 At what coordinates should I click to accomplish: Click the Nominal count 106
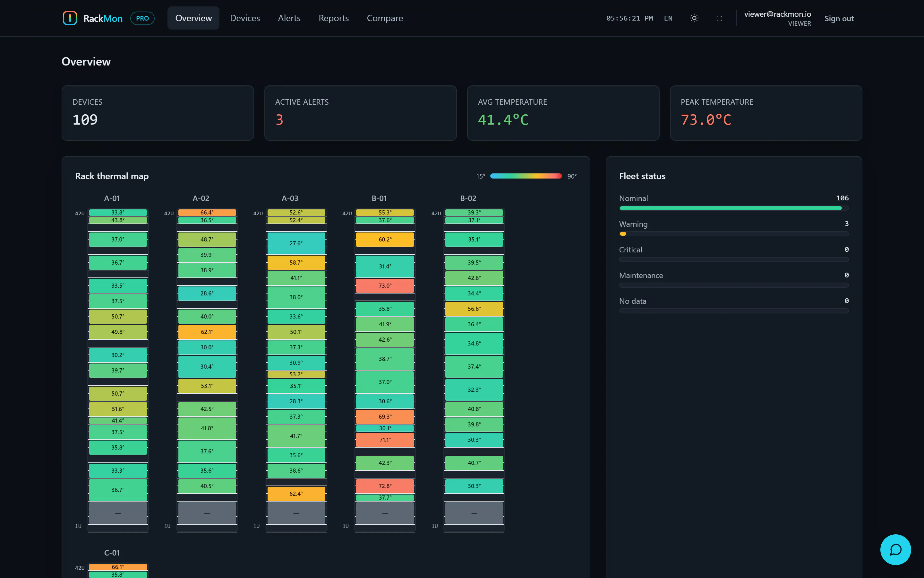pyautogui.click(x=842, y=198)
